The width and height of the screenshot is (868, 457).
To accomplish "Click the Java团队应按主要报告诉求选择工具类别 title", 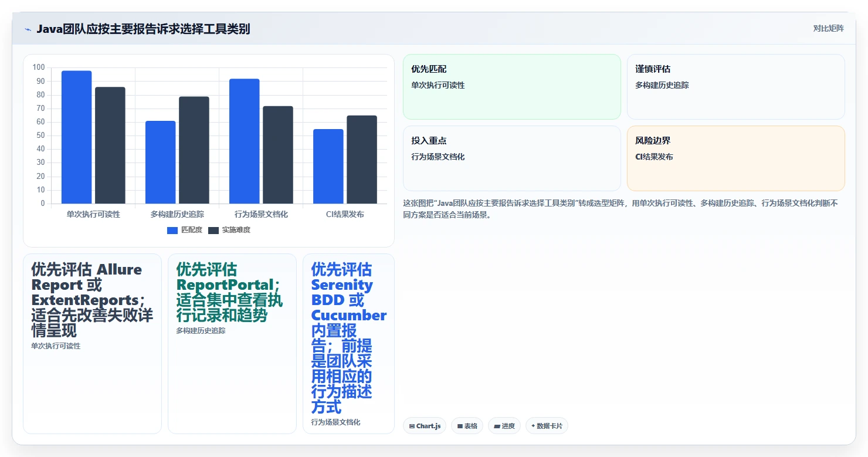I will 143,29.
